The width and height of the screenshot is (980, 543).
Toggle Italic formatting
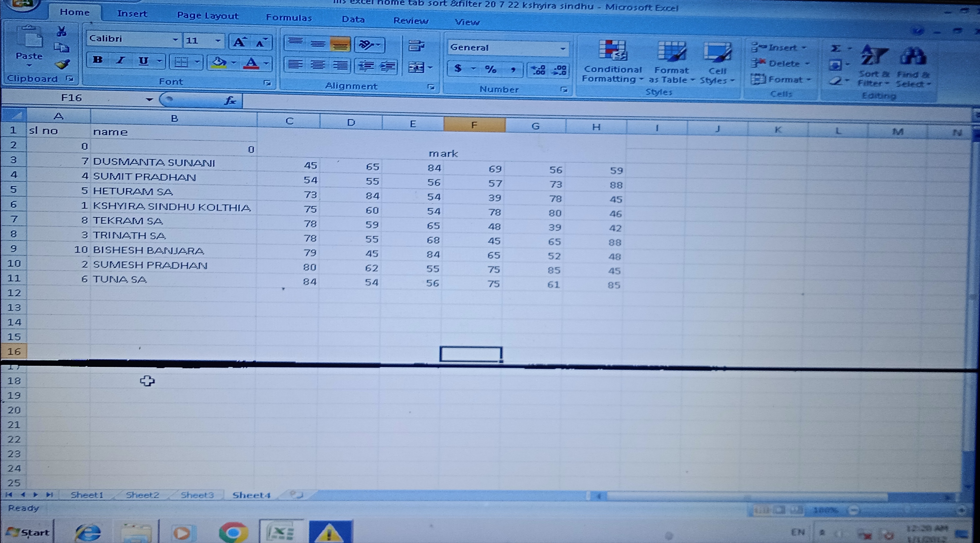tap(120, 60)
